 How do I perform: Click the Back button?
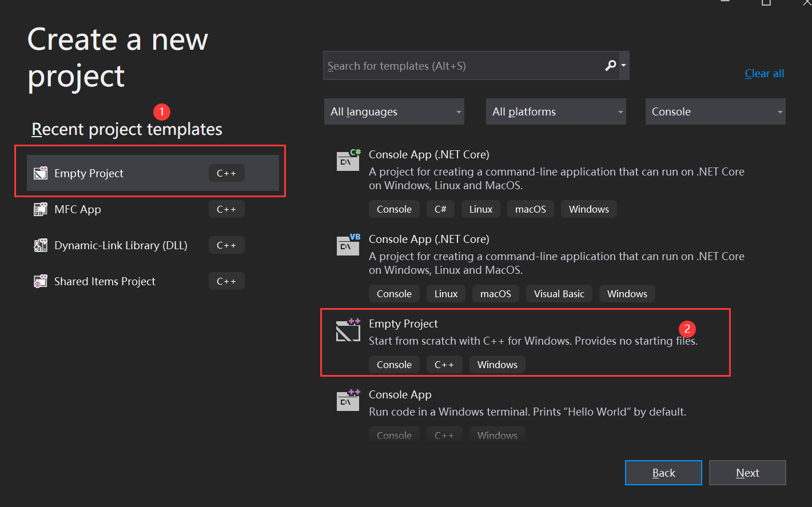pos(663,473)
